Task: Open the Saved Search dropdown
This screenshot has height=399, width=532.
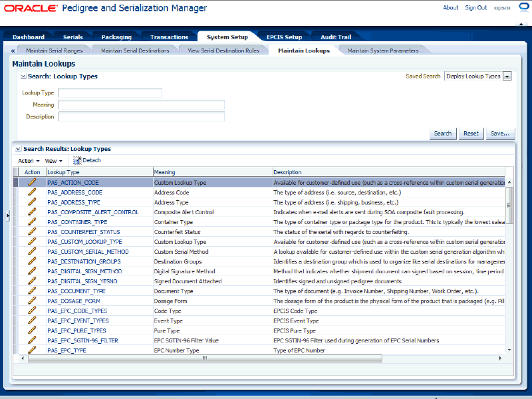Action: [507, 76]
